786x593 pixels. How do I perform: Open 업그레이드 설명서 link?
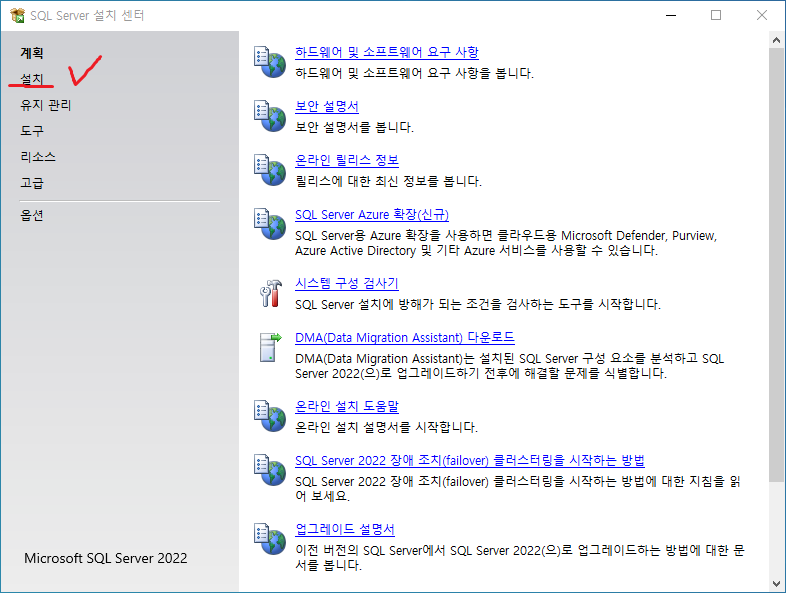coord(345,529)
